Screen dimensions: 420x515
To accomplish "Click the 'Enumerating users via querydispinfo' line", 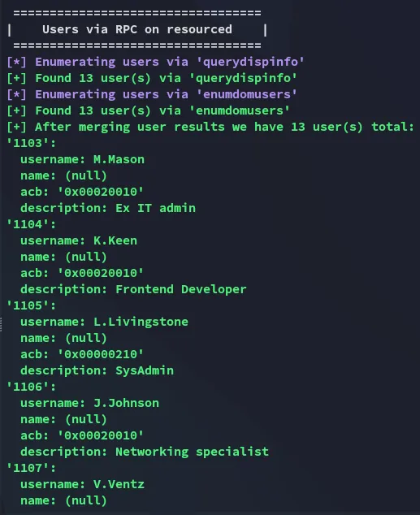I will 156,62.
